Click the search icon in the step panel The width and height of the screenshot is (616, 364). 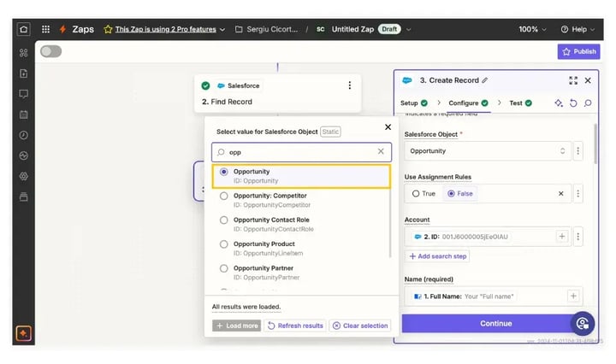pos(588,103)
